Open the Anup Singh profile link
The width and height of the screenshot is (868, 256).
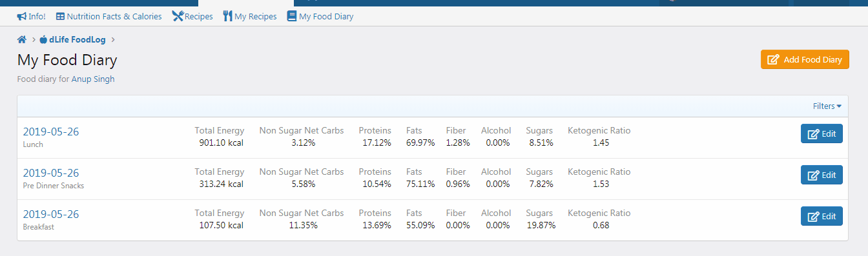(93, 79)
